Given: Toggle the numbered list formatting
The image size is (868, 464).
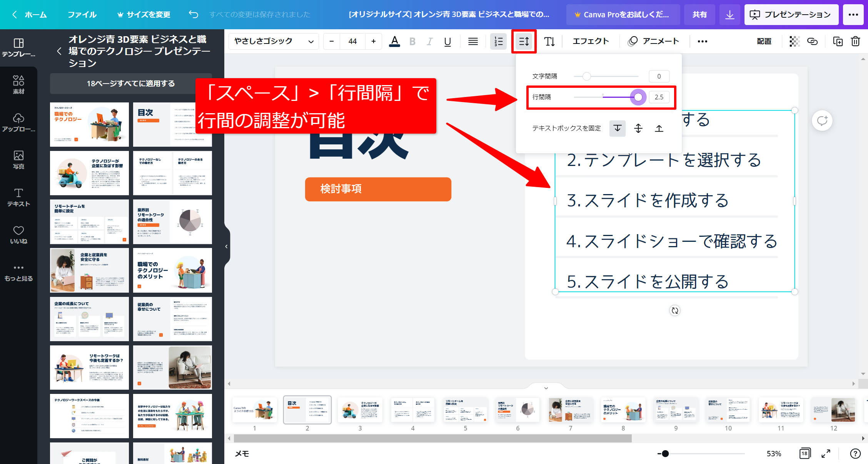Looking at the screenshot, I should [x=498, y=41].
